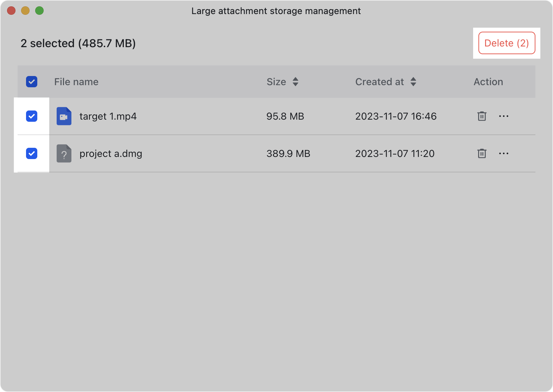
Task: Click the video file icon of target 1.mp4
Action: tap(64, 116)
